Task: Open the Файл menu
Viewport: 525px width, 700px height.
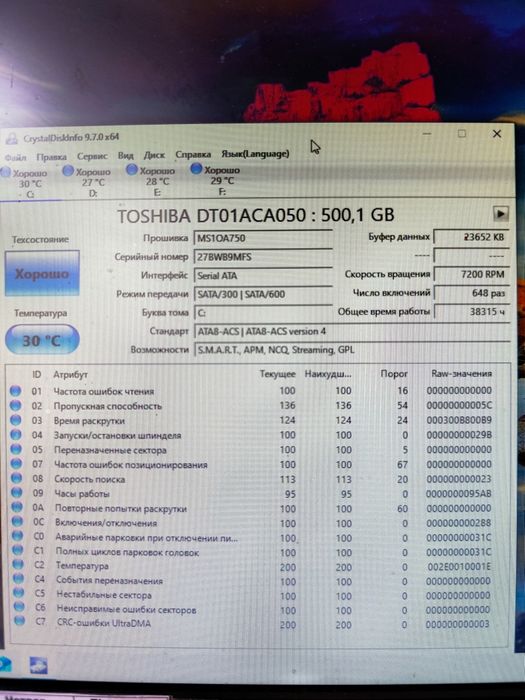Action: [x=16, y=158]
